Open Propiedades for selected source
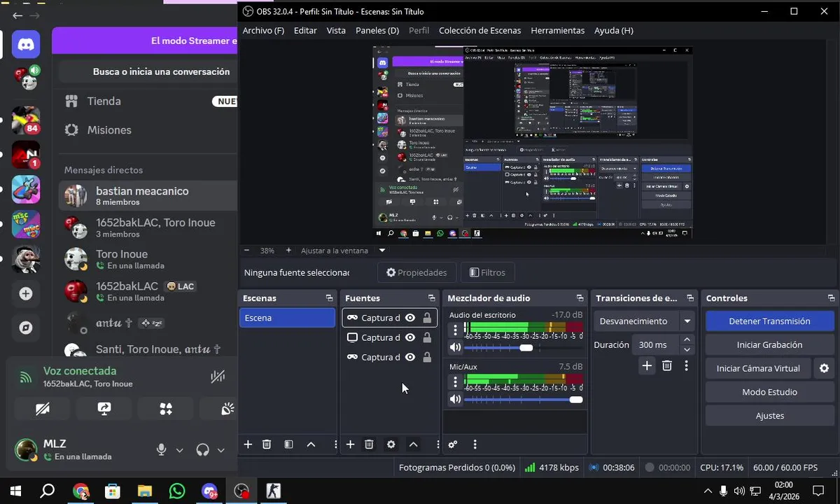This screenshot has width=840, height=504. 416,272
